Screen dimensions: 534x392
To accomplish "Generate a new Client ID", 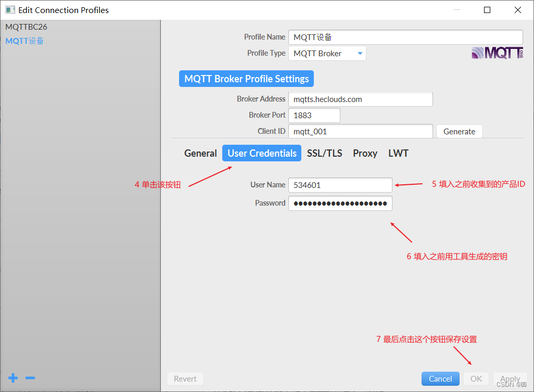I will 459,132.
